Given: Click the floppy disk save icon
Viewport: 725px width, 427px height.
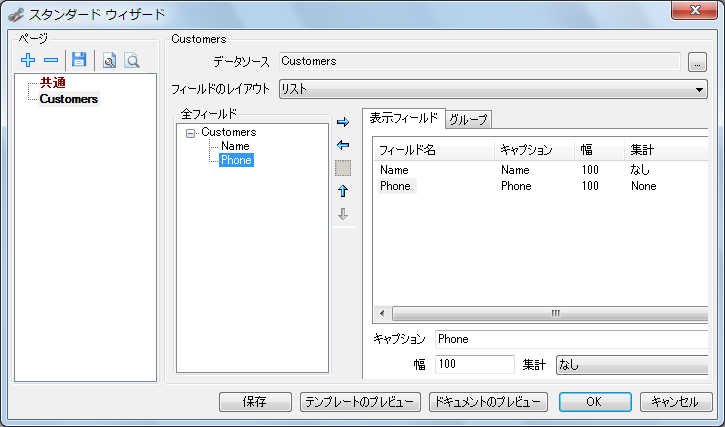Looking at the screenshot, I should point(79,60).
